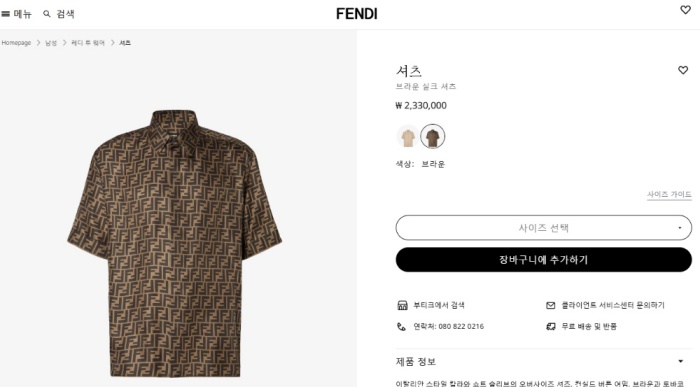Select the beige shirt color swatch
The height and width of the screenshot is (387, 700).
coord(408,137)
